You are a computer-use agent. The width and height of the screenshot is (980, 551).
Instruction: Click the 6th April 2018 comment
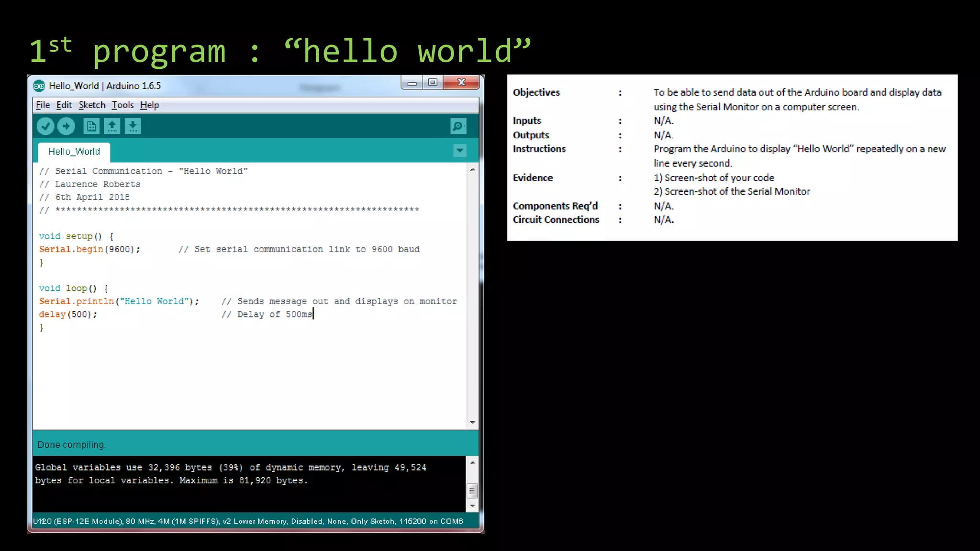pos(84,197)
